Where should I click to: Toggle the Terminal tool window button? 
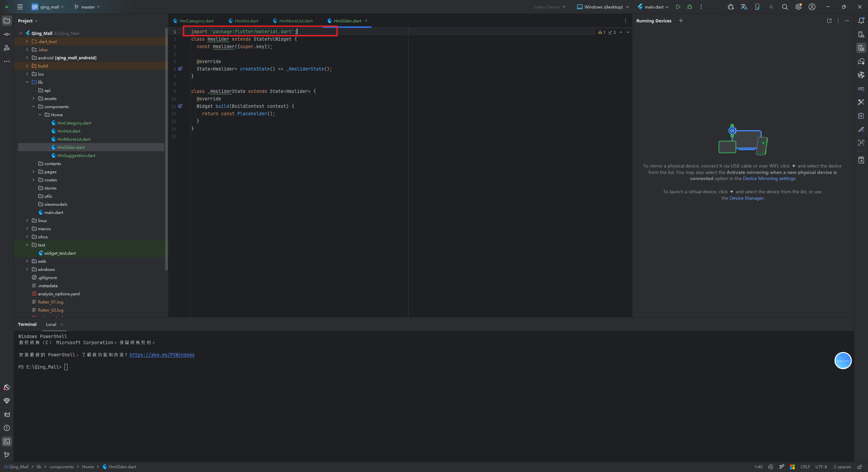coord(6,441)
